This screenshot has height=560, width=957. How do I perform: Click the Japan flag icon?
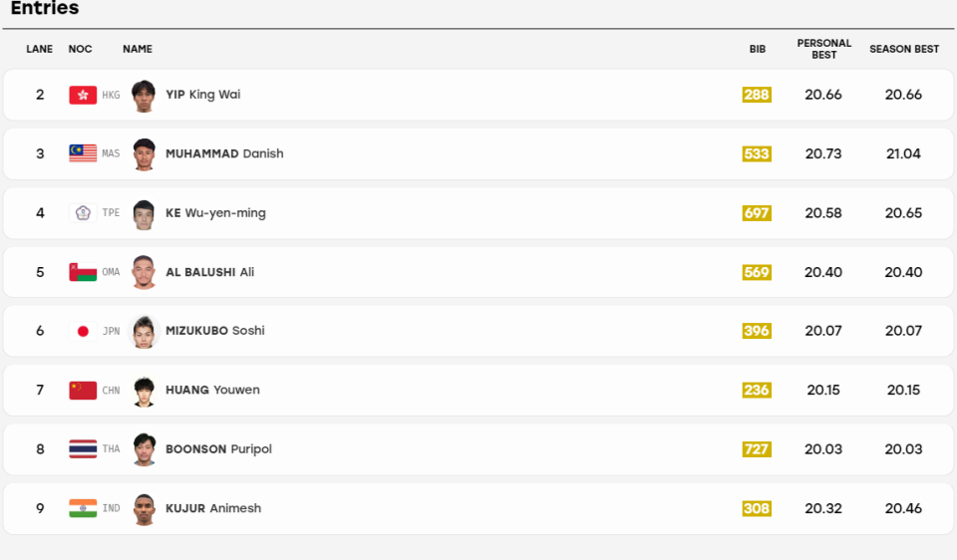click(83, 331)
